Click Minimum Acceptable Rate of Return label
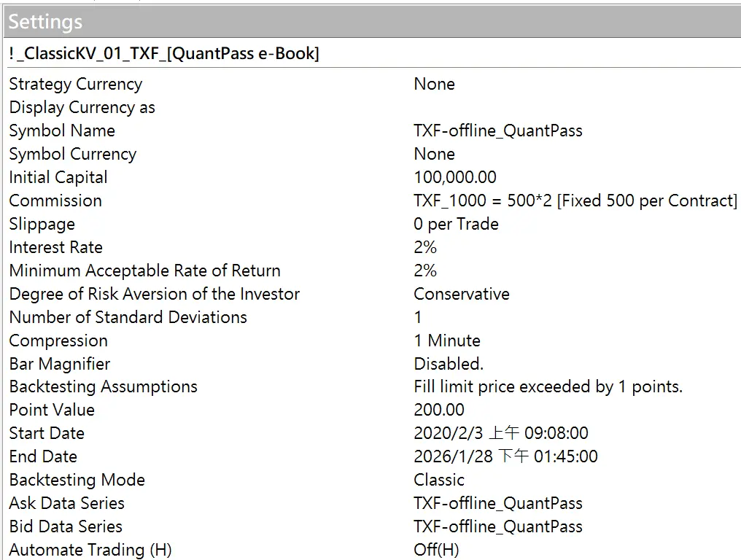 click(144, 271)
